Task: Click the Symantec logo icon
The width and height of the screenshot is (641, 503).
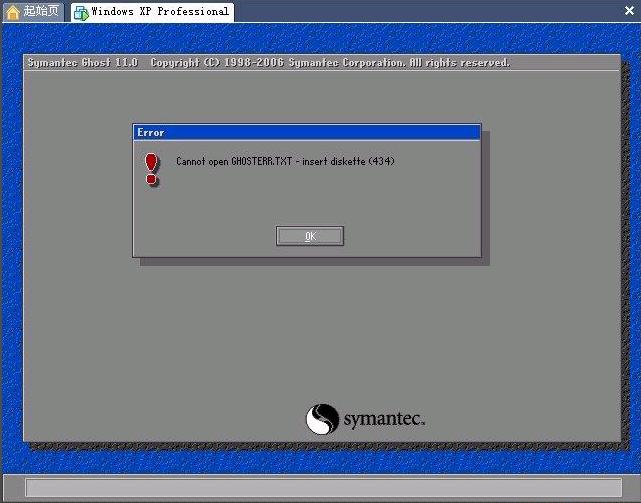Action: (x=322, y=419)
